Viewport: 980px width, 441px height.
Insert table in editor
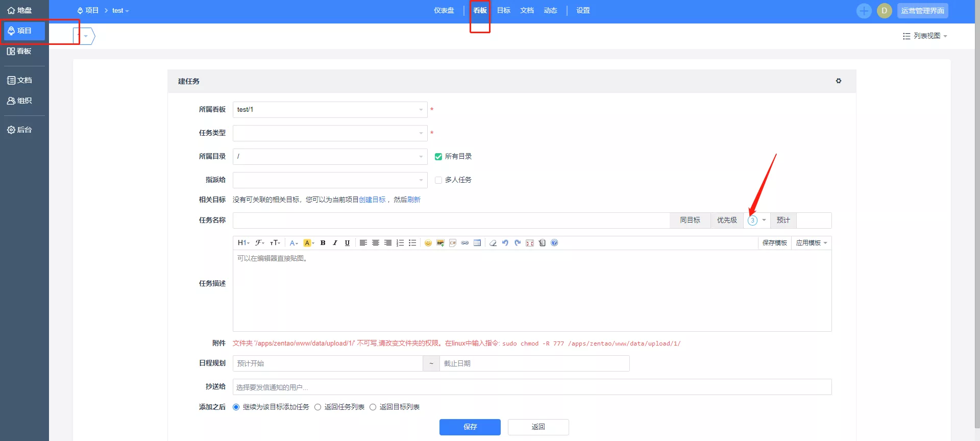point(477,243)
